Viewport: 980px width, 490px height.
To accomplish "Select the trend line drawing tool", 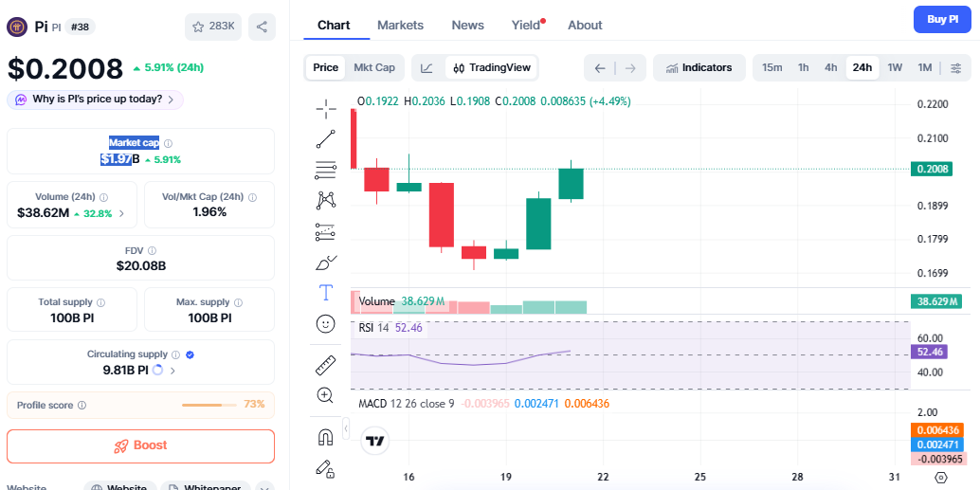I will 326,139.
